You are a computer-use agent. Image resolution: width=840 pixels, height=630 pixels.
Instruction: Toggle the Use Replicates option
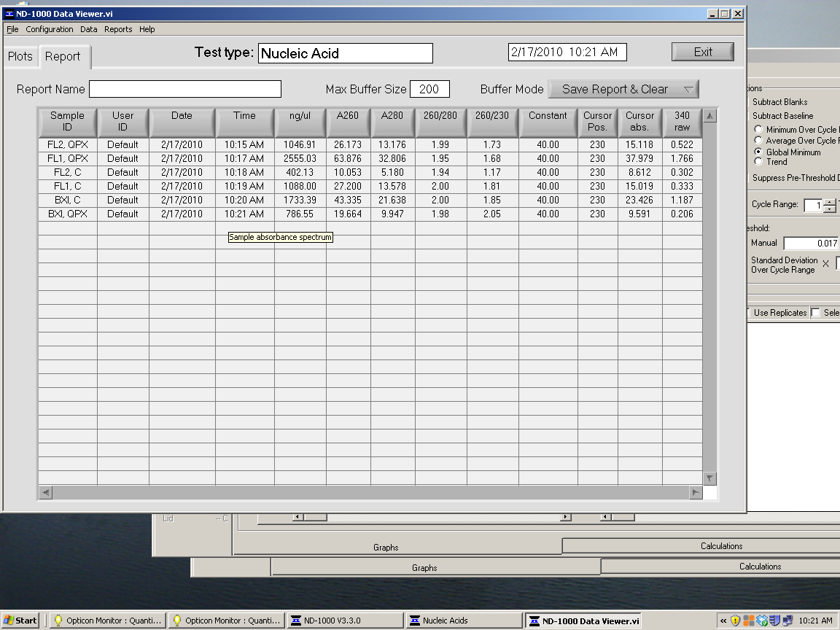click(x=779, y=313)
